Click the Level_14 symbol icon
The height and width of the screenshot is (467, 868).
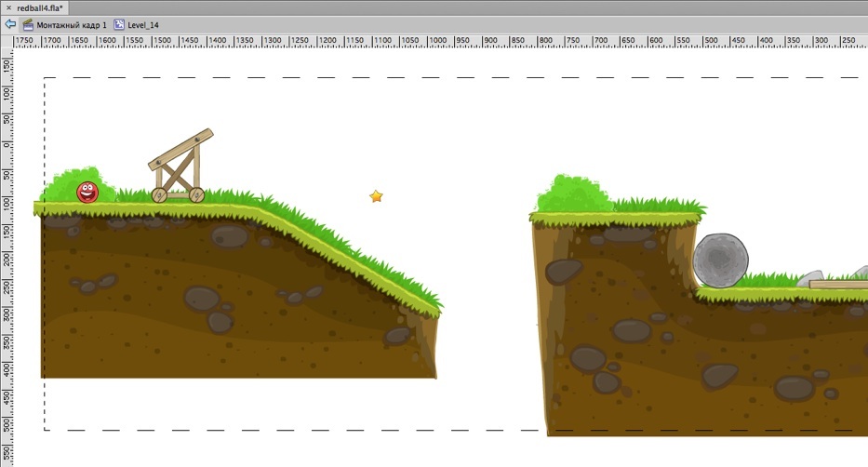pyautogui.click(x=119, y=24)
